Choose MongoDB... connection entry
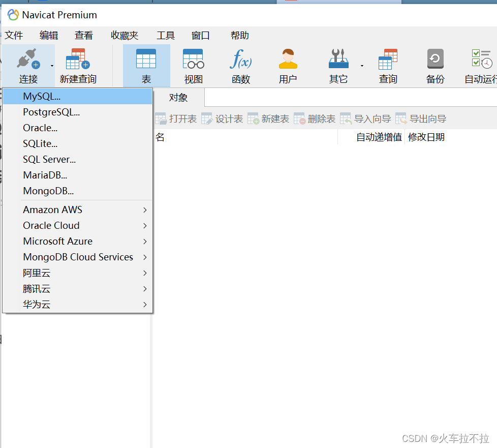This screenshot has width=497, height=448. [78, 191]
